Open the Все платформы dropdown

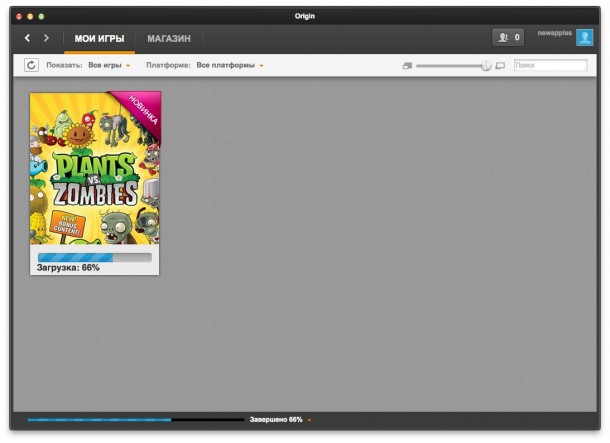(x=230, y=65)
